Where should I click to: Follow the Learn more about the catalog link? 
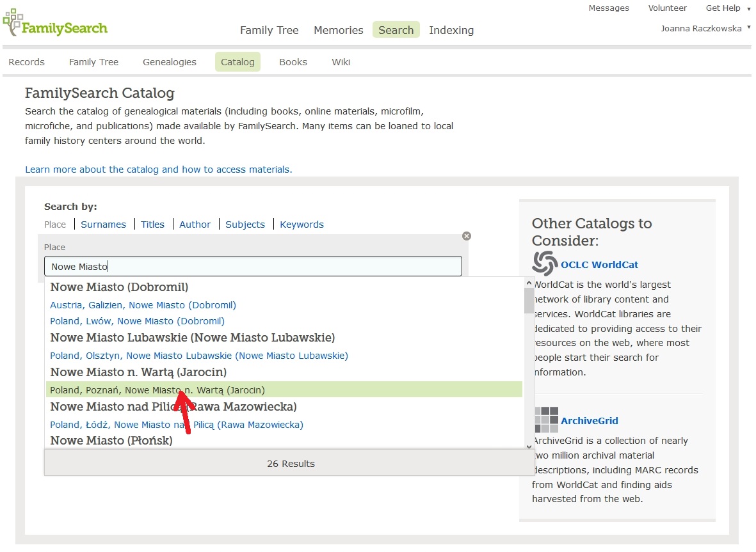pos(158,170)
